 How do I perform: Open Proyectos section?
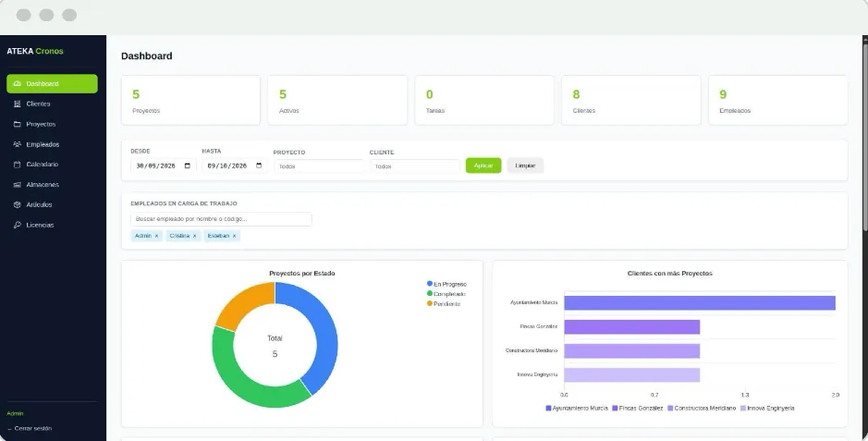52,124
